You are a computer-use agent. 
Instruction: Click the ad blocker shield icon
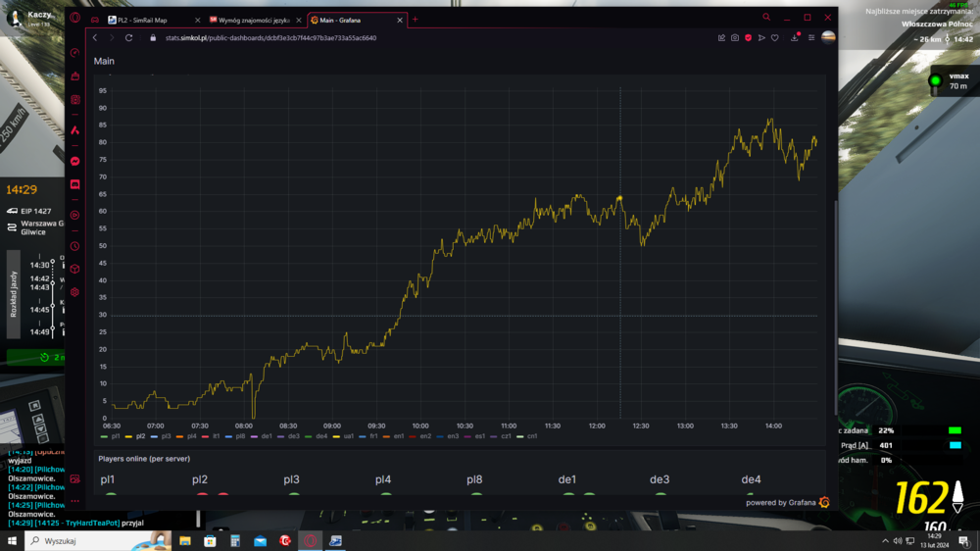748,38
